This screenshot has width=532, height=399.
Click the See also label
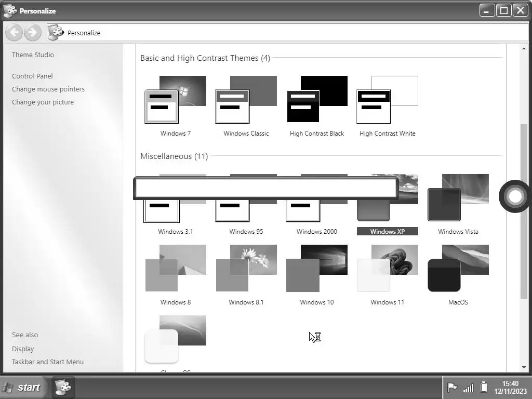coord(25,335)
